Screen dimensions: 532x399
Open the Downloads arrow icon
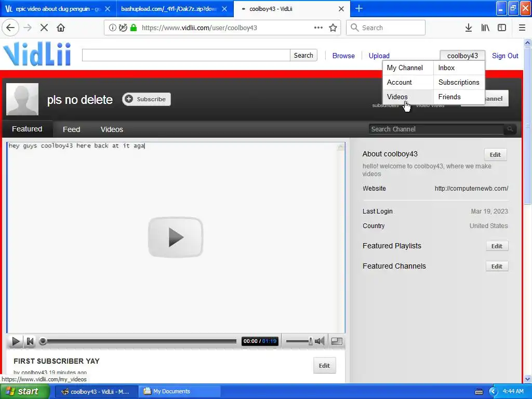[x=468, y=28]
